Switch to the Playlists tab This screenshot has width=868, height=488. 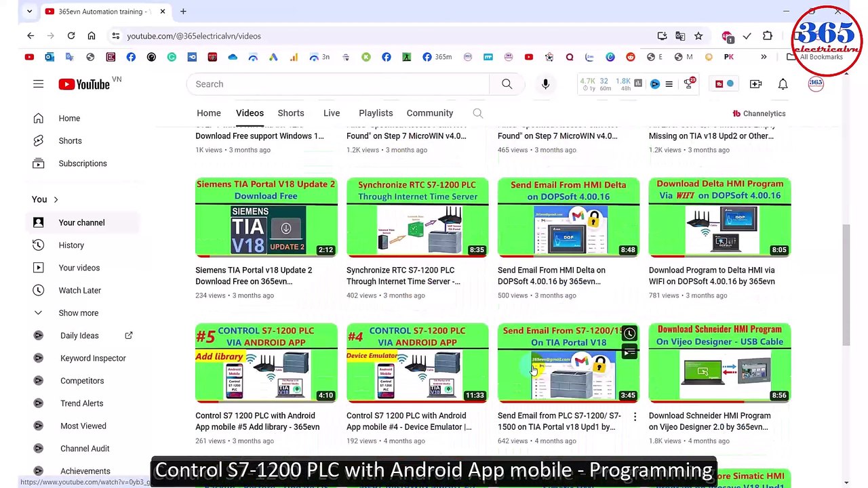tap(376, 113)
